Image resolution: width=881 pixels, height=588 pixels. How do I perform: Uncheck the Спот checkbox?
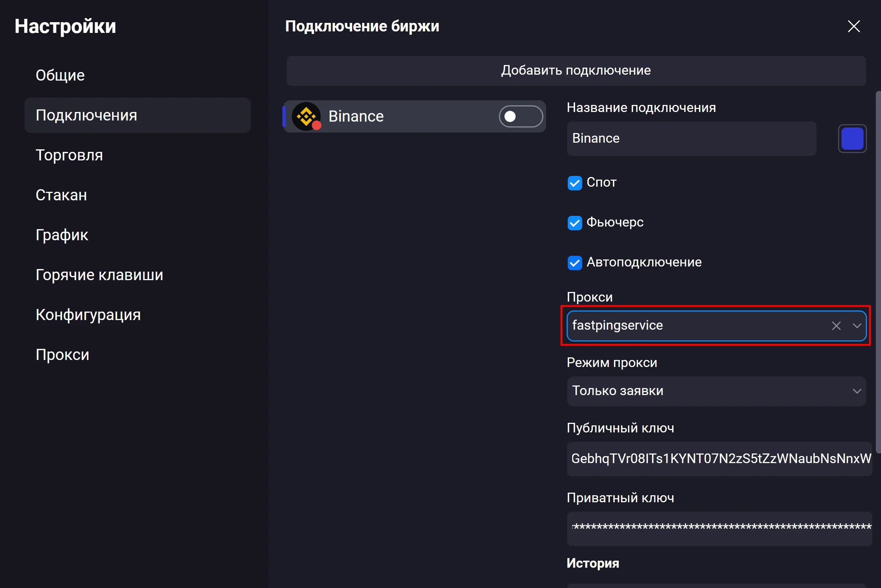click(574, 183)
